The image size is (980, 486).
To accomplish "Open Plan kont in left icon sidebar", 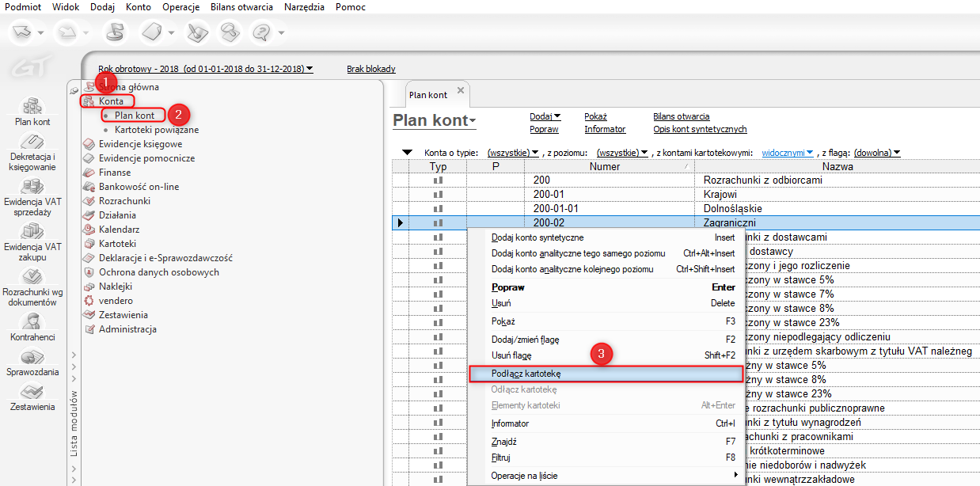I will tap(32, 111).
